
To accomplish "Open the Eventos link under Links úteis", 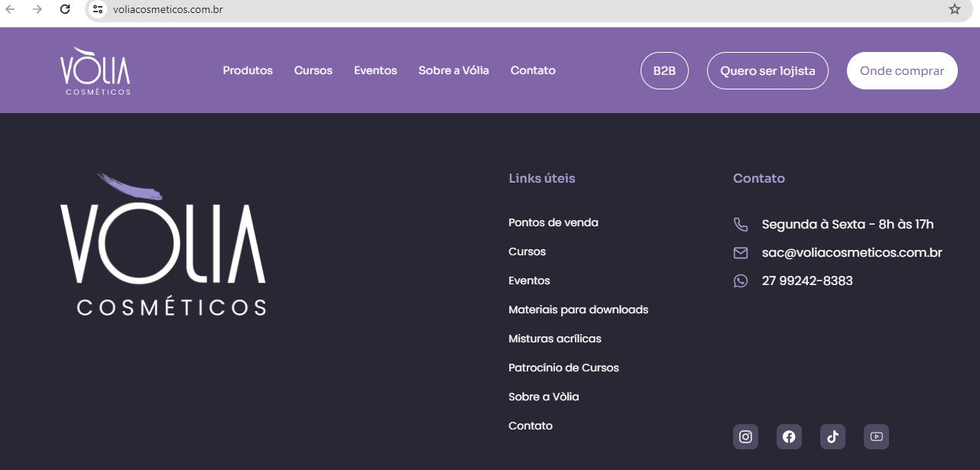I will (529, 280).
